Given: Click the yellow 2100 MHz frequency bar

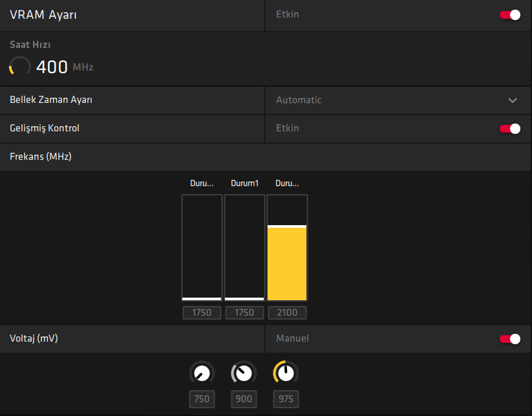Looking at the screenshot, I should [x=287, y=248].
